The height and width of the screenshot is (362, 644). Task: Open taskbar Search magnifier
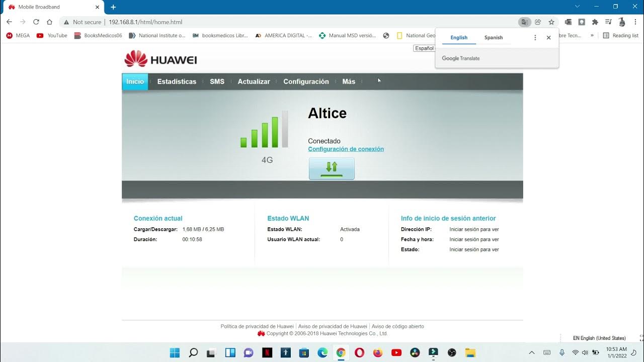point(193,352)
